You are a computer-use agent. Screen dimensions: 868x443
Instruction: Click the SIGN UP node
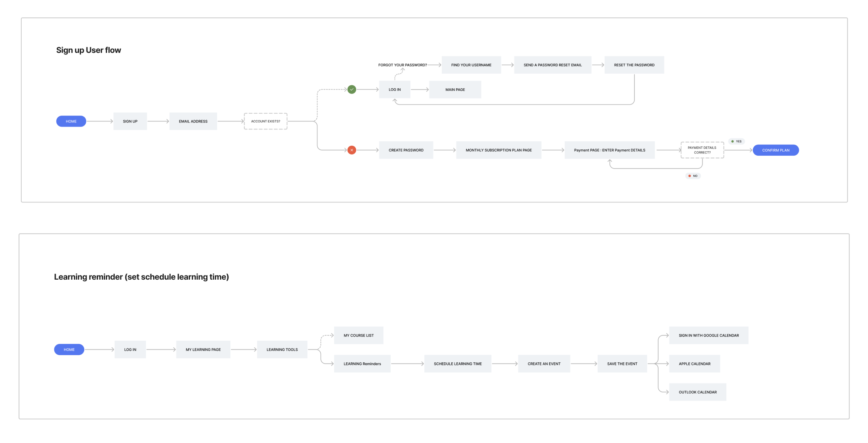point(130,121)
